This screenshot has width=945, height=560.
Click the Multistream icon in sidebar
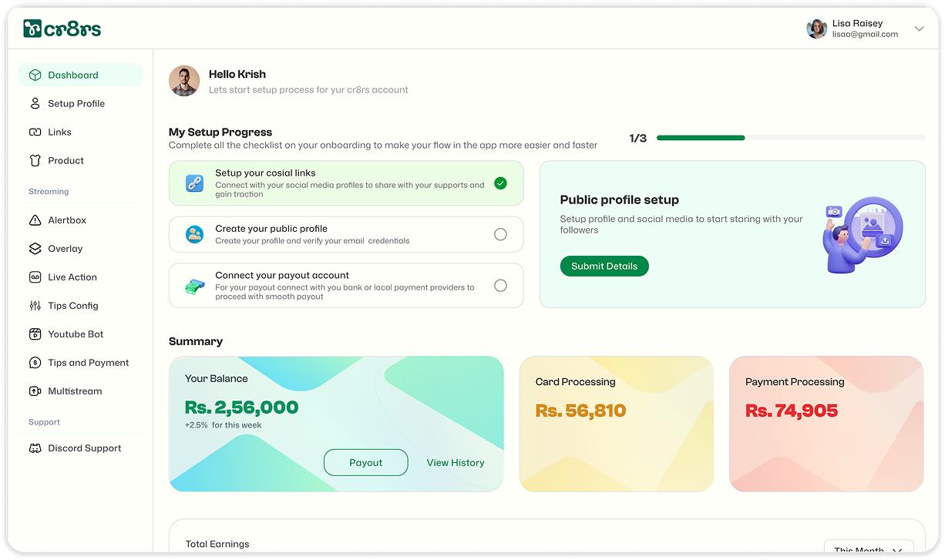[35, 391]
